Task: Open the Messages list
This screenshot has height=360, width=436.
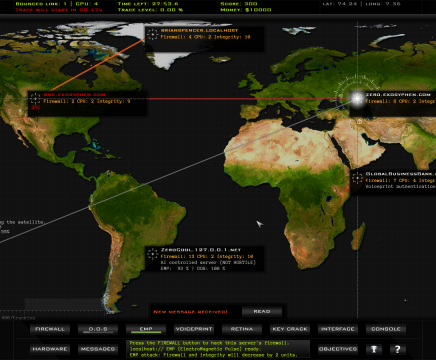Action: tap(98, 349)
